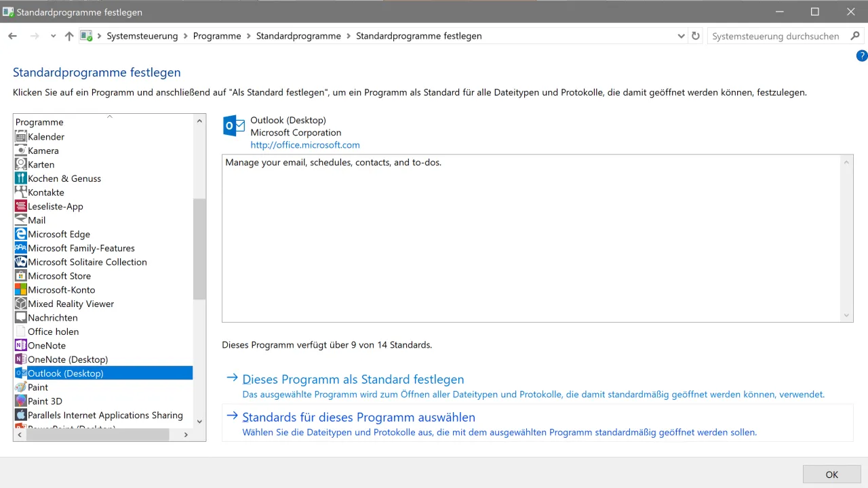Click the Microsoft Solitaire Collection icon
Viewport: 868px width, 488px height.
(20, 262)
